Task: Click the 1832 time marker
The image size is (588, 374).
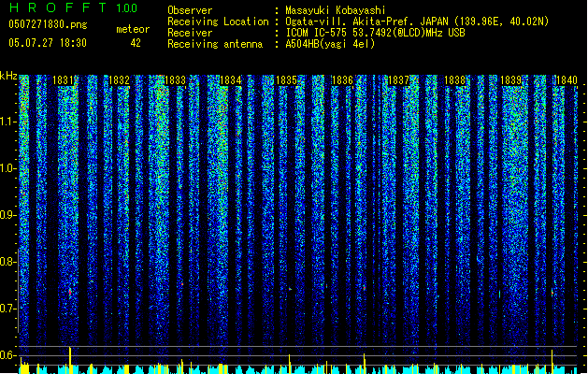Action: [119, 79]
